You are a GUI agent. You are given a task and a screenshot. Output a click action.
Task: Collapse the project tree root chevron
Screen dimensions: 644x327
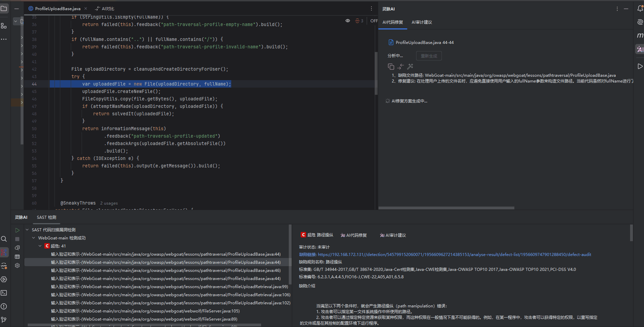pos(16,21)
